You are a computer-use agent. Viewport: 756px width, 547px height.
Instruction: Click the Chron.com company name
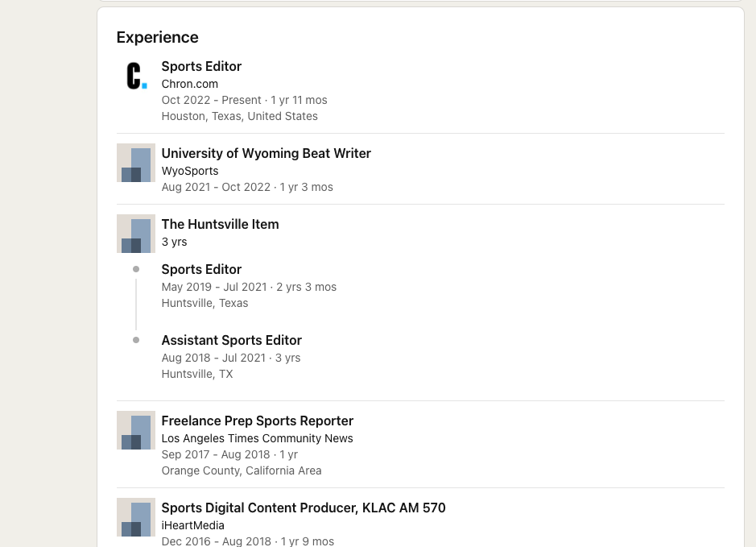pyautogui.click(x=189, y=84)
